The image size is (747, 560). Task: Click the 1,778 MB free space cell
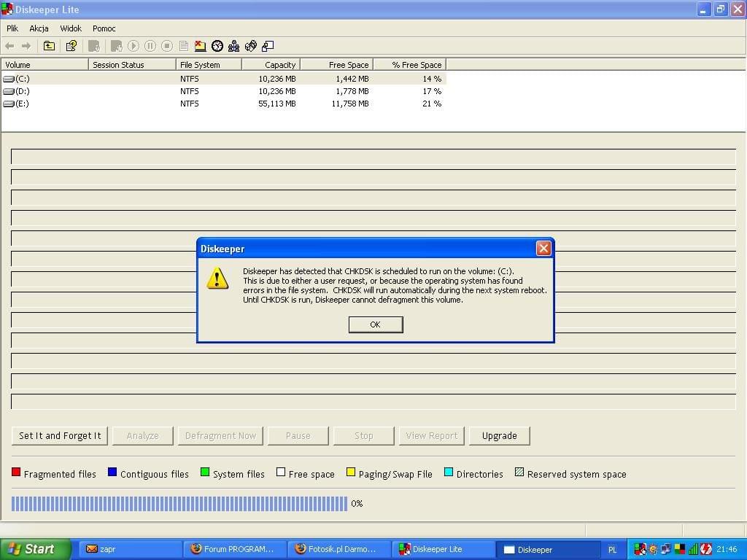pos(352,91)
